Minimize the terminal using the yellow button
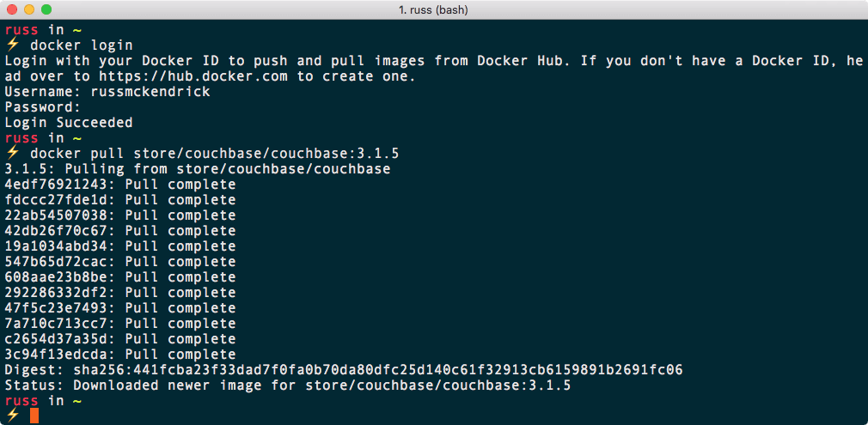The height and width of the screenshot is (425, 868). 28,10
